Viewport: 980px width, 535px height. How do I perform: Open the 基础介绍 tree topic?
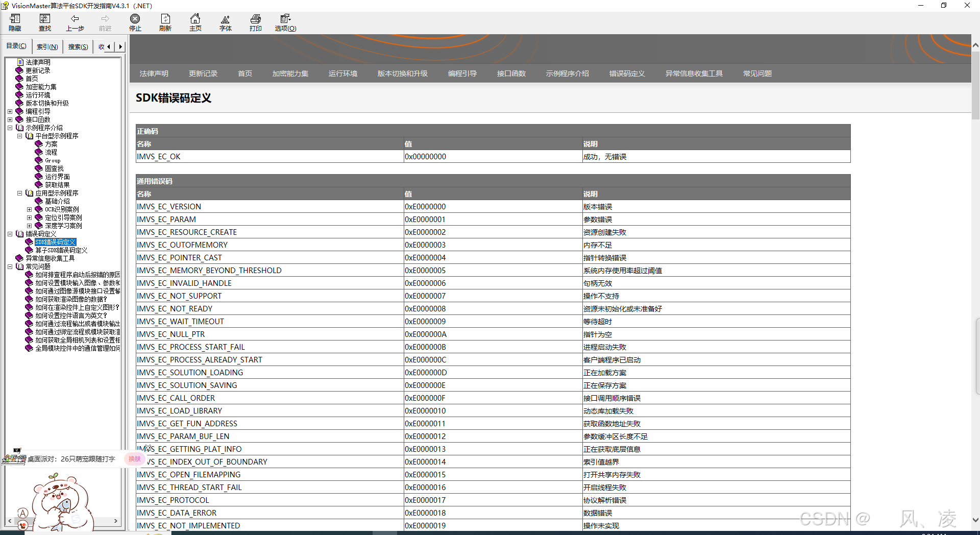click(57, 201)
